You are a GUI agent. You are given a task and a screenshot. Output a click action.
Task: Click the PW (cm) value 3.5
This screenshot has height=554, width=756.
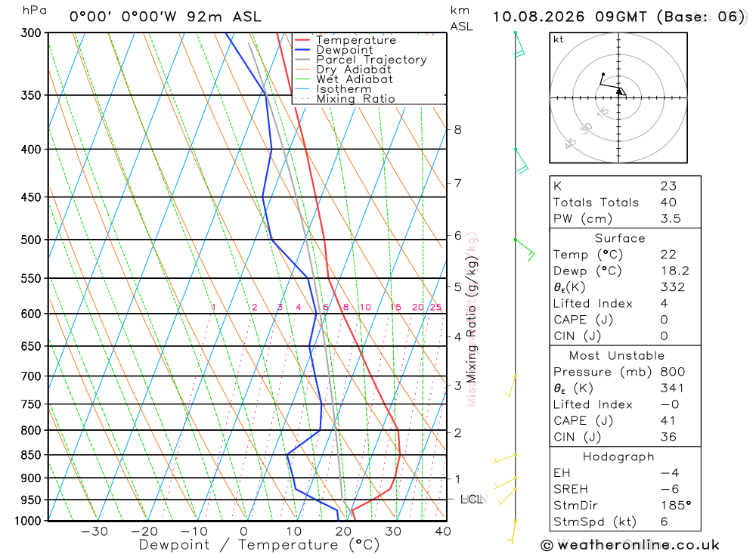670,219
